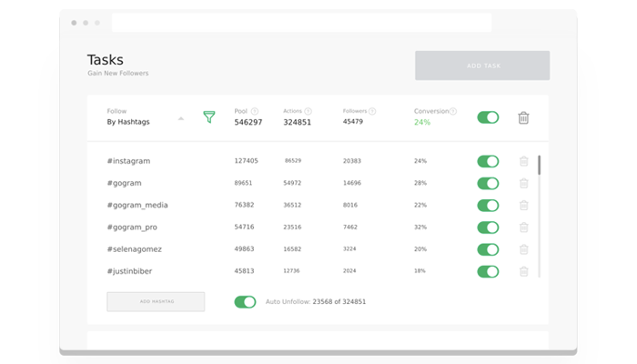This screenshot has width=637, height=364.
Task: Click the hashtag list scrollbar thumb
Action: (x=539, y=165)
